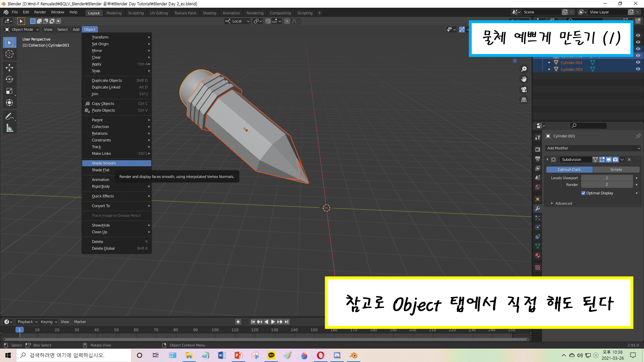This screenshot has height=362, width=644.
Task: Toggle the Optimal Display checkbox
Action: click(583, 193)
